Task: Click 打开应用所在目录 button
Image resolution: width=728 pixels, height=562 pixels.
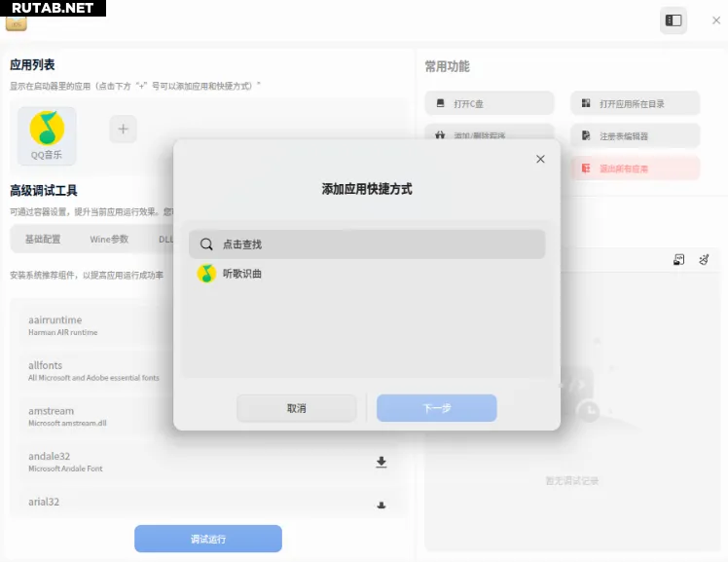Action: (635, 103)
